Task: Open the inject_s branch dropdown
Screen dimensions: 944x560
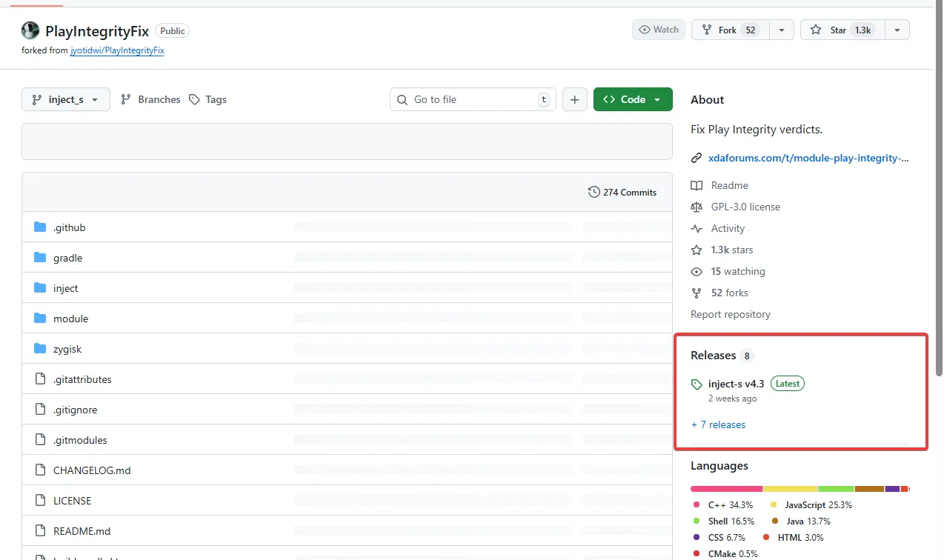Action: click(66, 99)
